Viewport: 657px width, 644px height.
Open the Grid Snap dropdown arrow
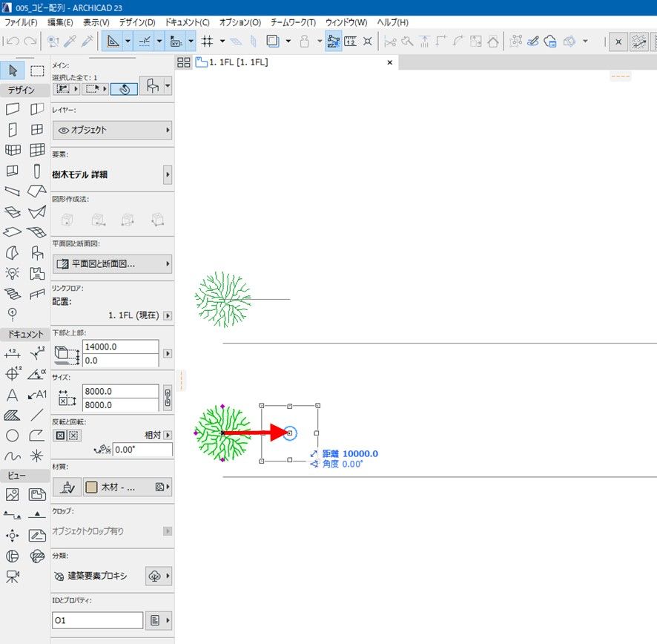(x=222, y=41)
